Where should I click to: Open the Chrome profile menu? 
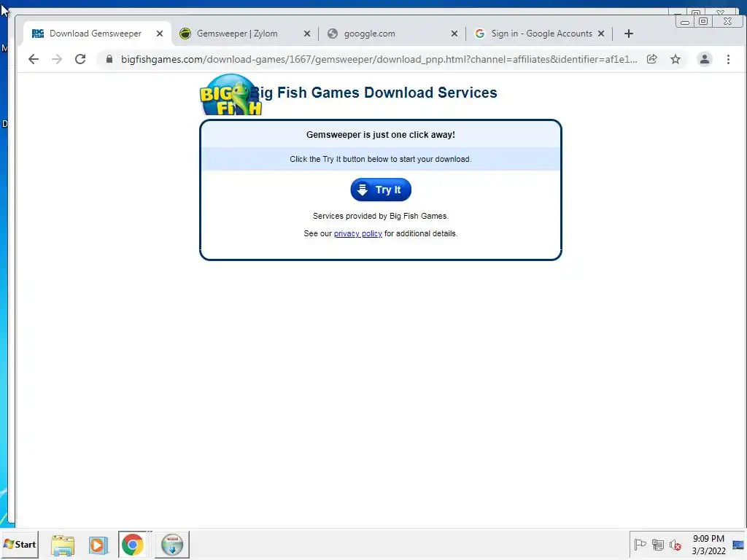704,59
